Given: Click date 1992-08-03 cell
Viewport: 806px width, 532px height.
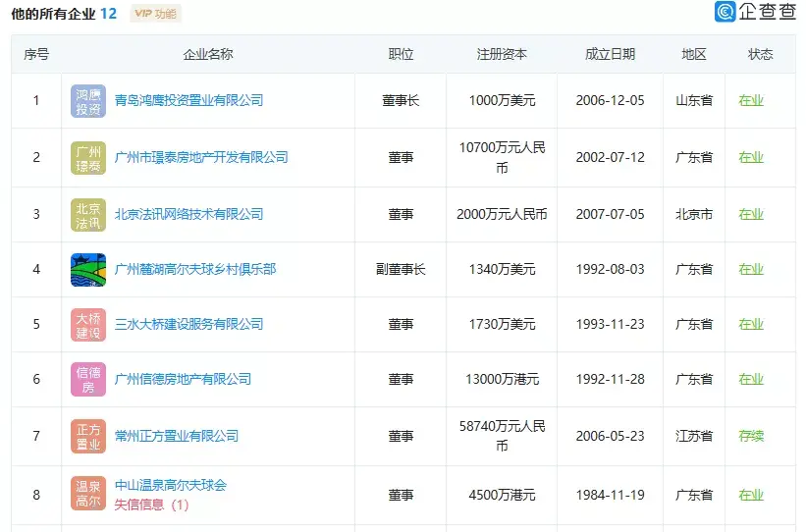Looking at the screenshot, I should point(611,269).
